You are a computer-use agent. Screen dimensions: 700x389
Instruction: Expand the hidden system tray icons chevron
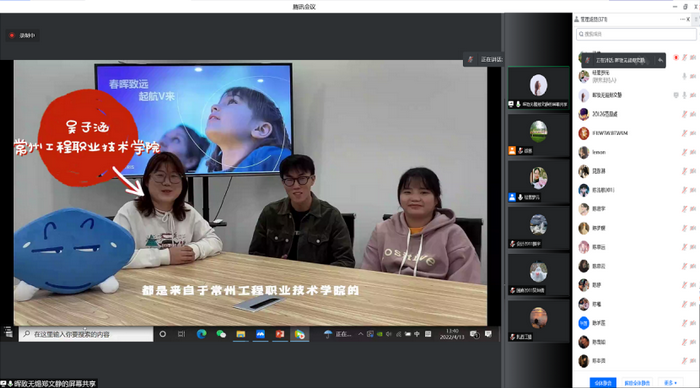click(360, 334)
